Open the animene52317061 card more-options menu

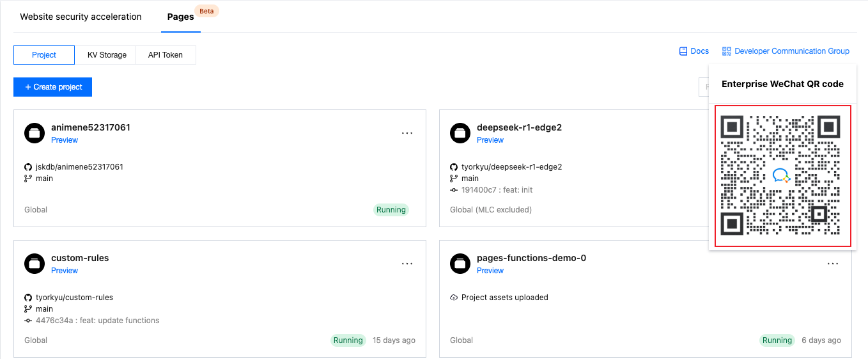[x=407, y=133]
